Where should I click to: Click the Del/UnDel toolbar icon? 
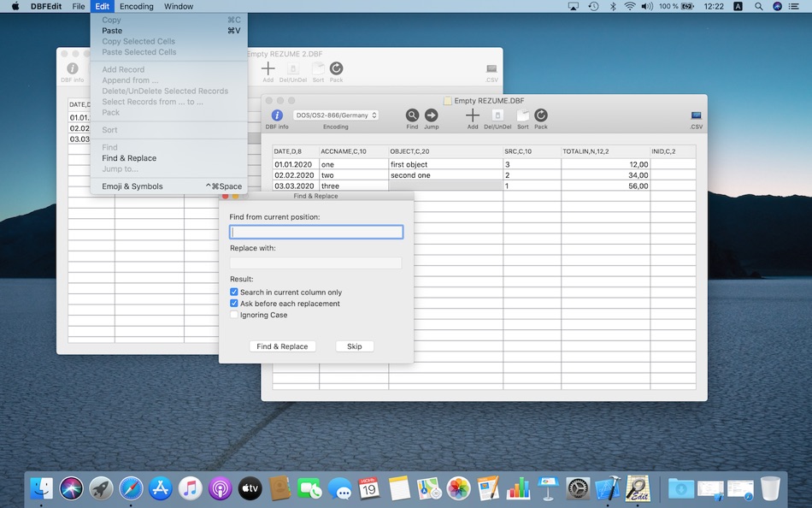point(497,114)
